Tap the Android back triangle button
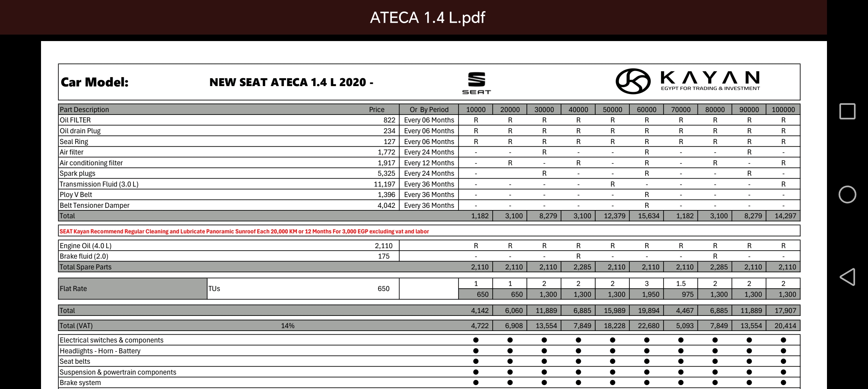Screen dimensions: 868x389 pyautogui.click(x=847, y=277)
